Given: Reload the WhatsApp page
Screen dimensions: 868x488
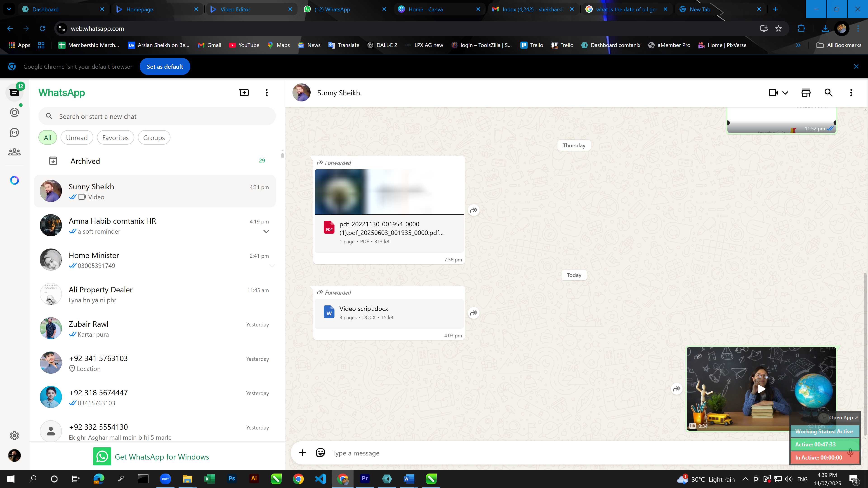Looking at the screenshot, I should coord(42,29).
